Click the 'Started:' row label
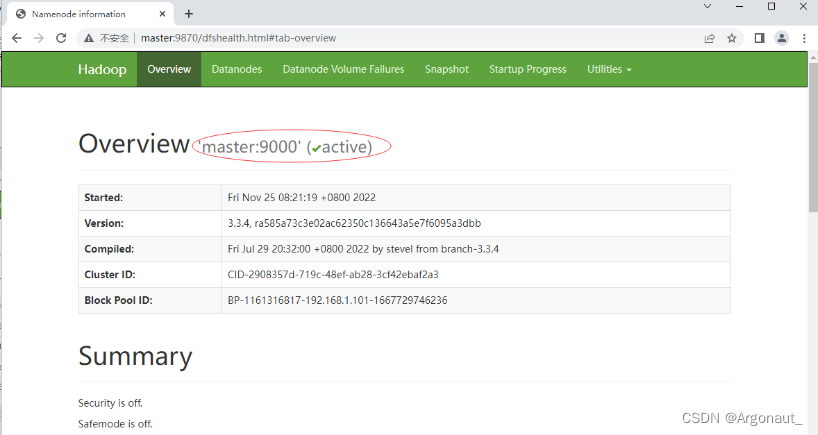 pyautogui.click(x=103, y=198)
